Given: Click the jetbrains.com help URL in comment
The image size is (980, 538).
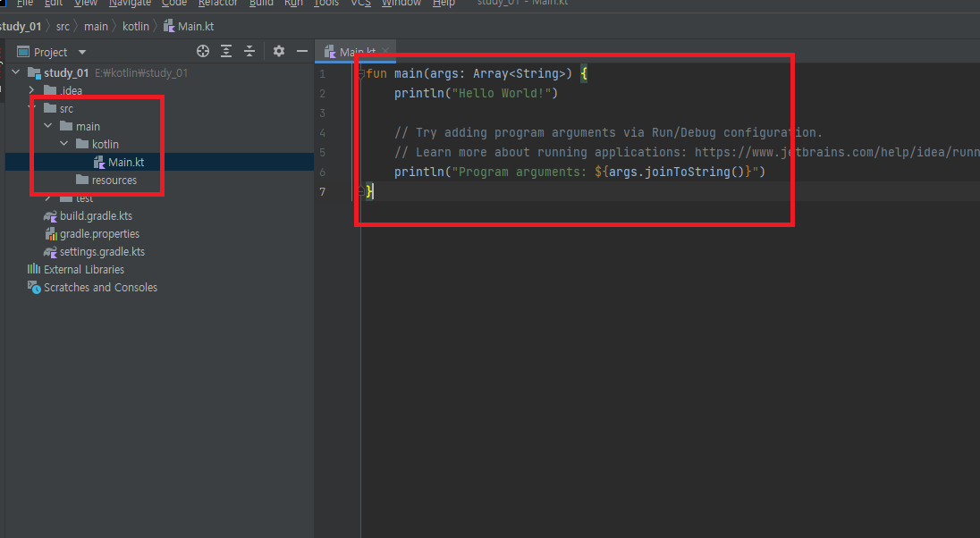Looking at the screenshot, I should tap(837, 153).
